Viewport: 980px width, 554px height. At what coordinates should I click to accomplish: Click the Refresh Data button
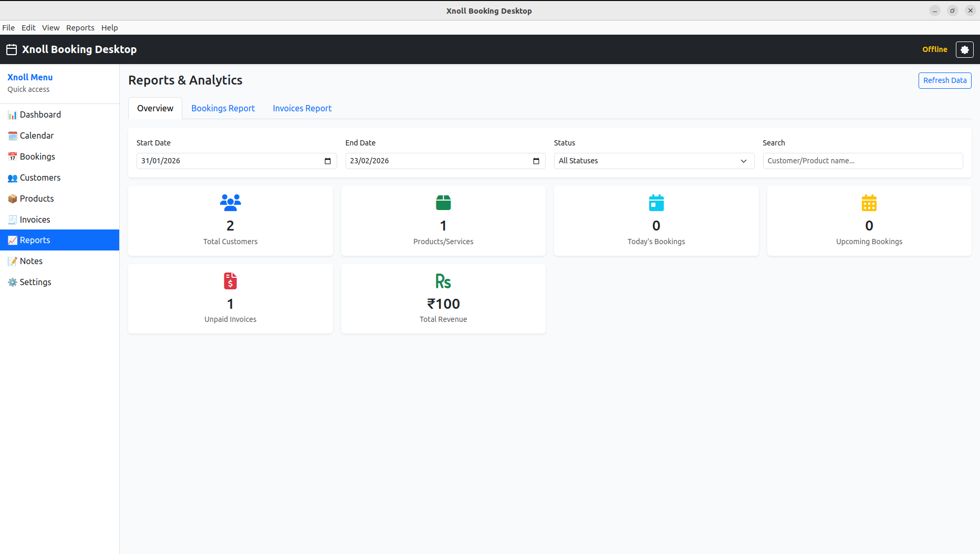(944, 80)
